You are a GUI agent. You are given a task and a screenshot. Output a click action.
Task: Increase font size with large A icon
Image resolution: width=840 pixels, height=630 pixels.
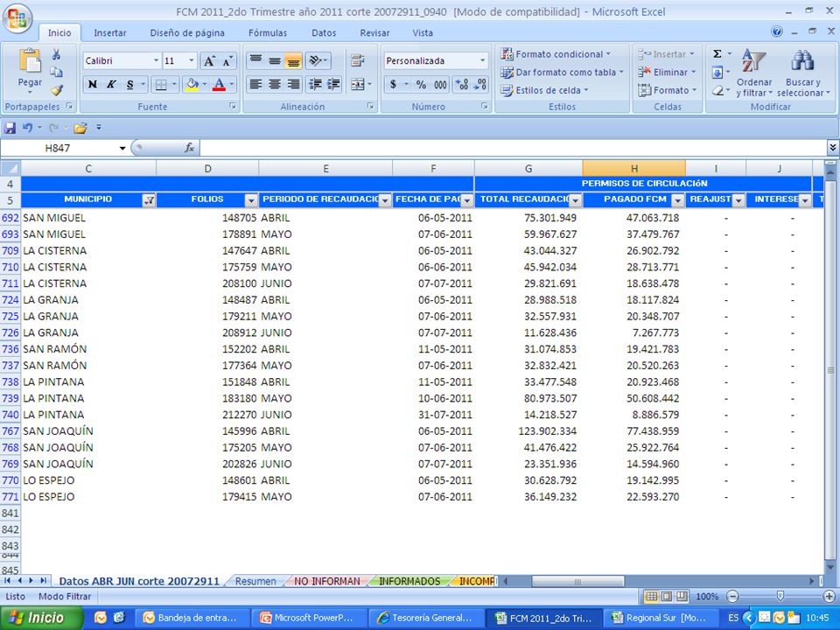tap(209, 60)
